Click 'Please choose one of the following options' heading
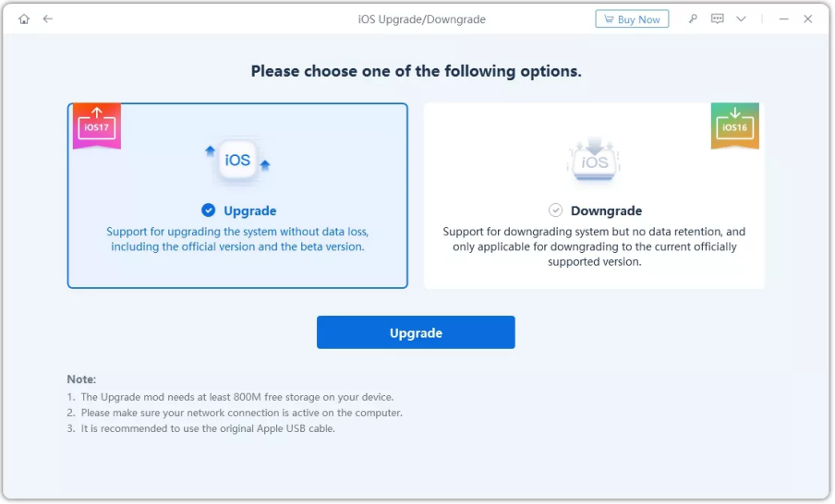Screen dimensions: 835x504 pos(417,71)
